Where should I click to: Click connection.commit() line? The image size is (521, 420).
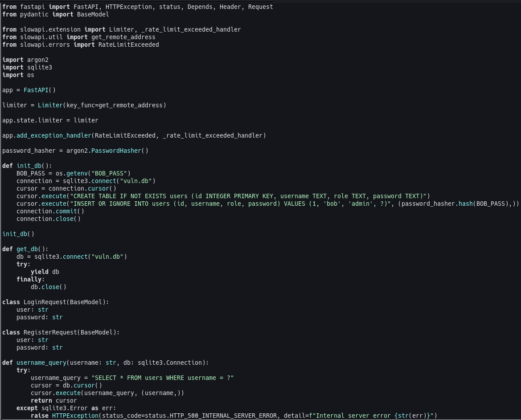[x=50, y=212]
